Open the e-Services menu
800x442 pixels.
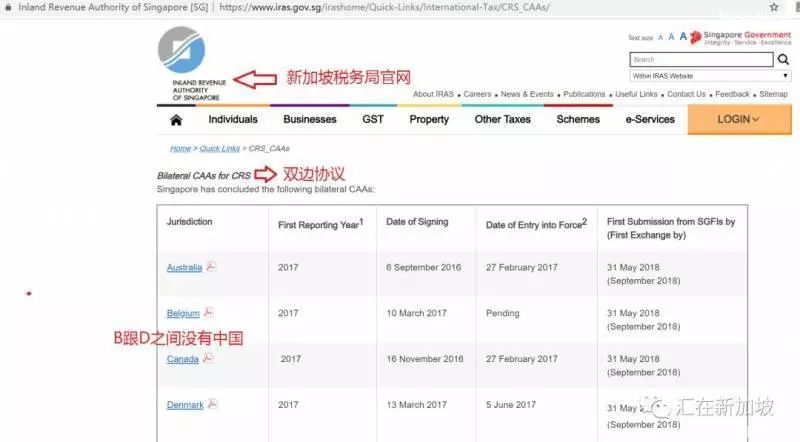(x=650, y=119)
